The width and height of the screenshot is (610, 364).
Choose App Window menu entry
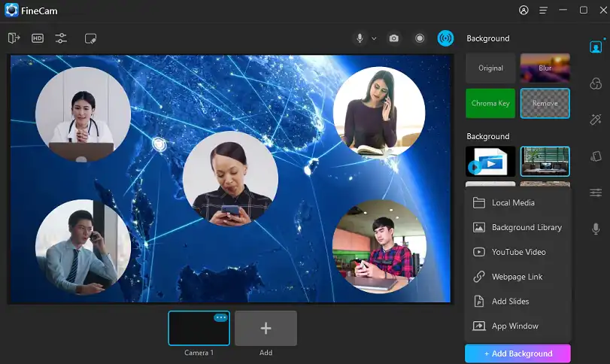[x=517, y=326]
